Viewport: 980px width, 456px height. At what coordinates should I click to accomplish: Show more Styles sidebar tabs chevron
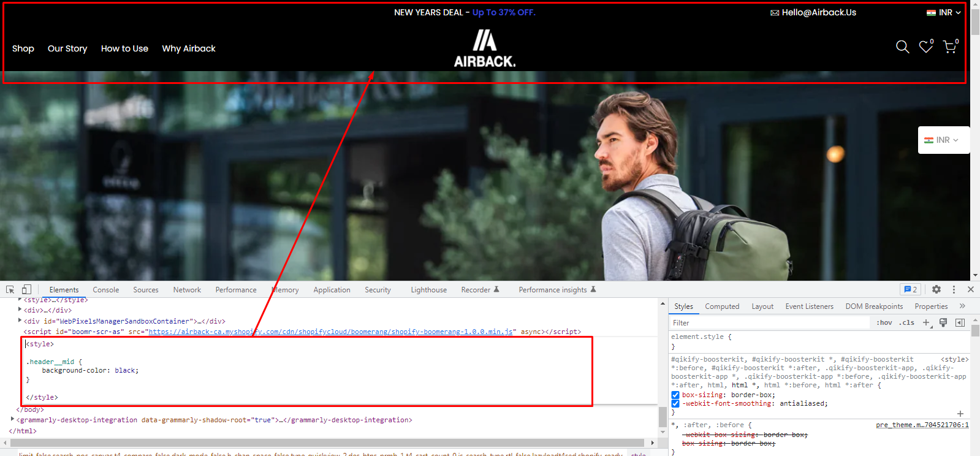point(962,306)
